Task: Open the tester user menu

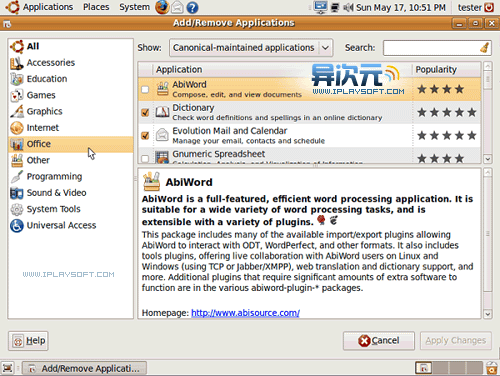Action: [470, 7]
